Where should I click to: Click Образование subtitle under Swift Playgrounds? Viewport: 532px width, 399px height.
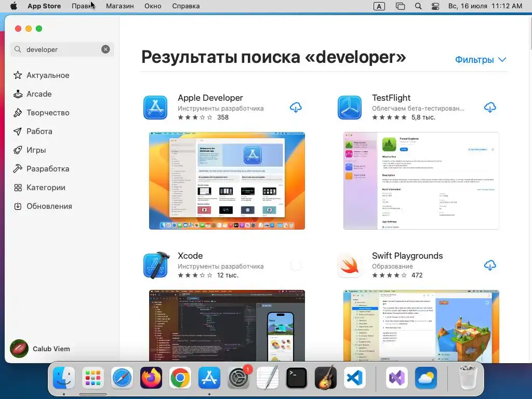point(392,267)
